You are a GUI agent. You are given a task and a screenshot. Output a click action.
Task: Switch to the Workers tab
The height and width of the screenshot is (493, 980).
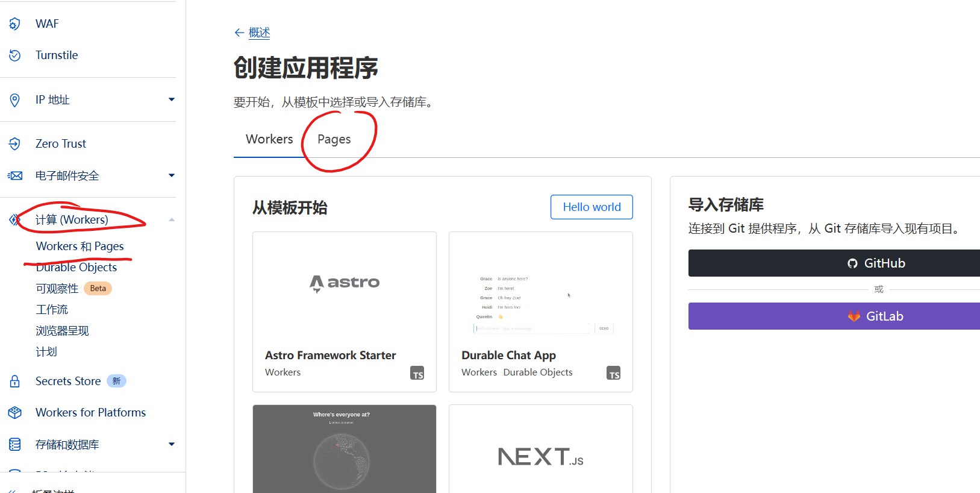(x=269, y=139)
